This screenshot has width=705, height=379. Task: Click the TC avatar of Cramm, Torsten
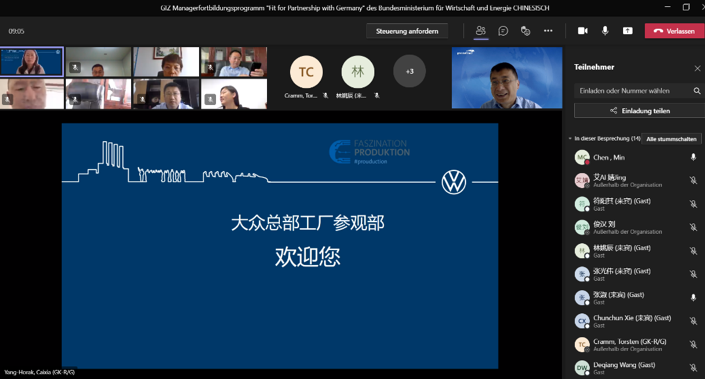306,72
